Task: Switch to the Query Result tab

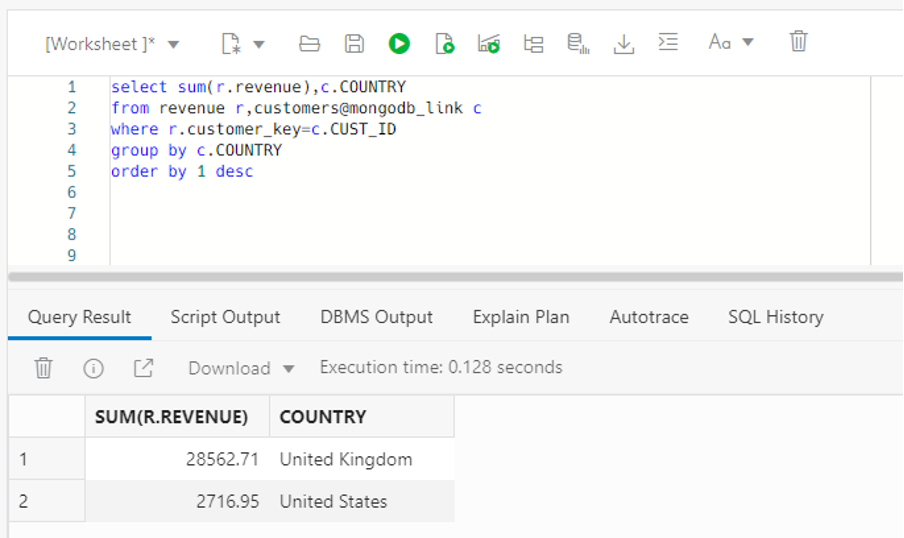Action: click(x=80, y=317)
